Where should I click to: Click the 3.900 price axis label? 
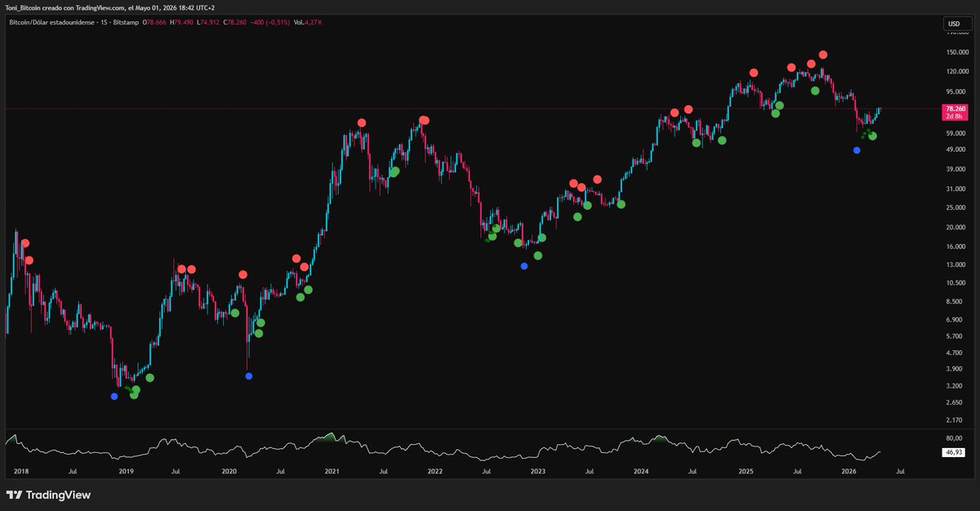point(954,369)
